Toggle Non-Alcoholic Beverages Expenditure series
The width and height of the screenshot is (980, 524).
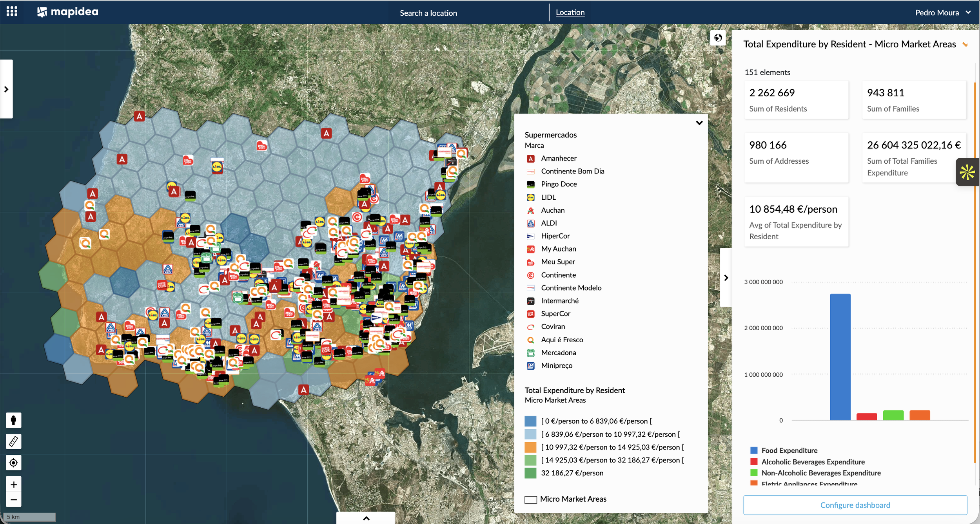[x=820, y=473]
